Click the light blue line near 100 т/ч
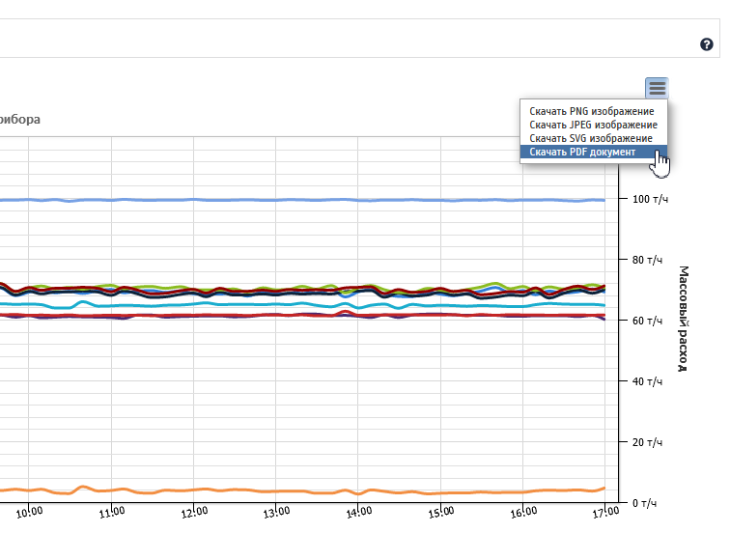 pyautogui.click(x=290, y=200)
